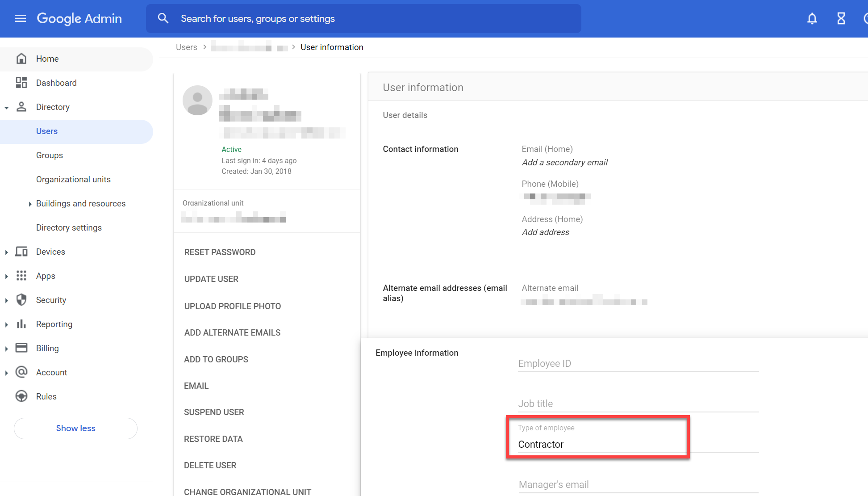Screen dimensions: 868x496
Task: Open the hamburger main menu icon
Action: (x=20, y=18)
